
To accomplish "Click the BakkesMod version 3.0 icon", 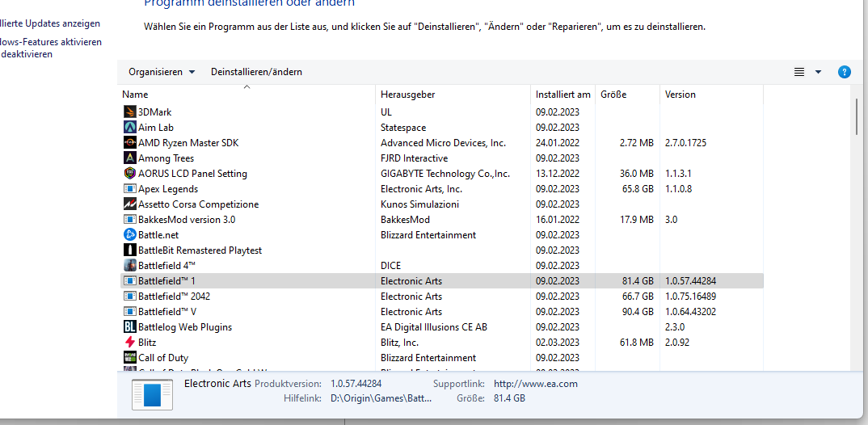I will (129, 220).
